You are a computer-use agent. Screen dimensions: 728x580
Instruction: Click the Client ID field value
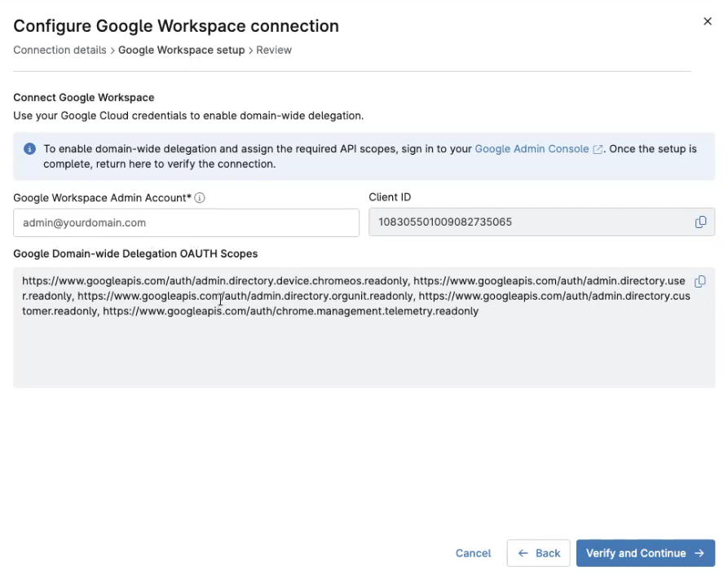(542, 222)
